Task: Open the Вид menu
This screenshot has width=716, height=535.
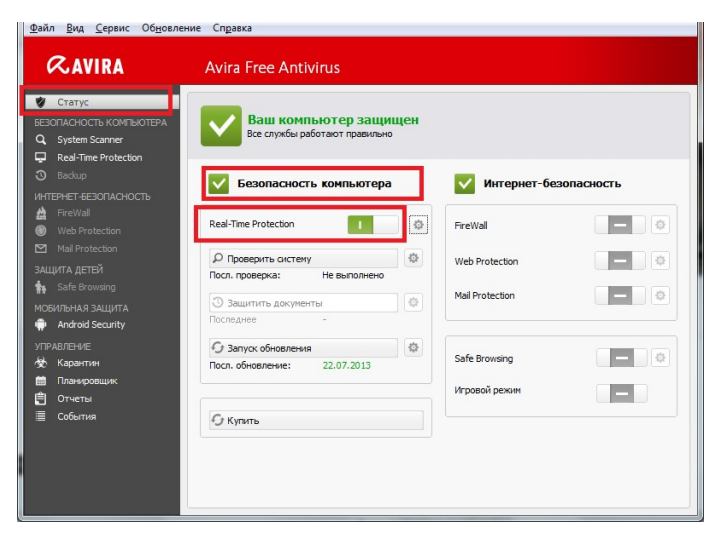Action: [75, 28]
